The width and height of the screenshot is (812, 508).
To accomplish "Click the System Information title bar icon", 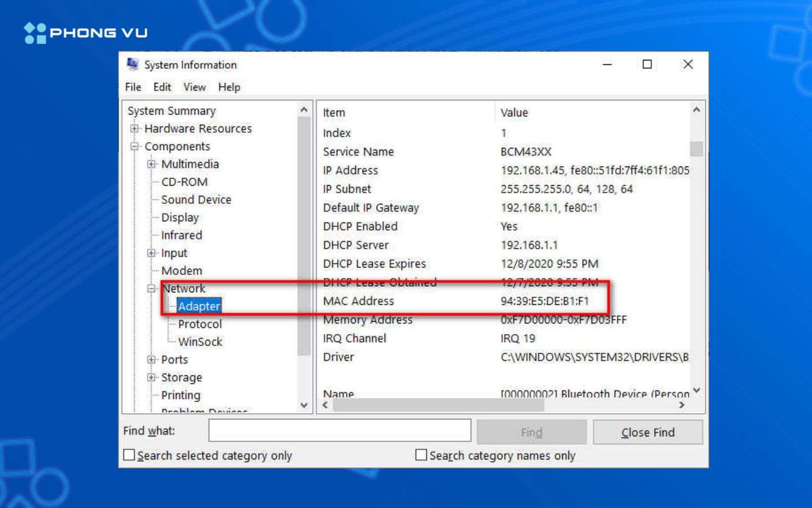I will [133, 64].
